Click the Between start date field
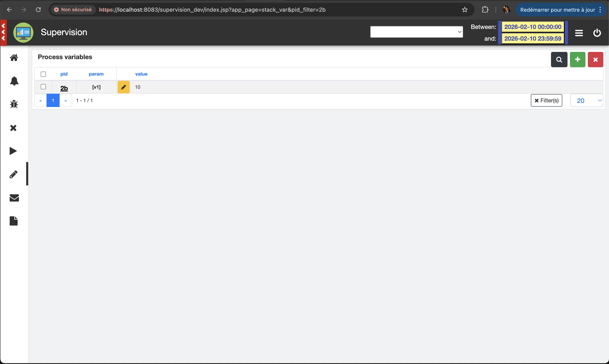The width and height of the screenshot is (609, 364). pos(532,27)
